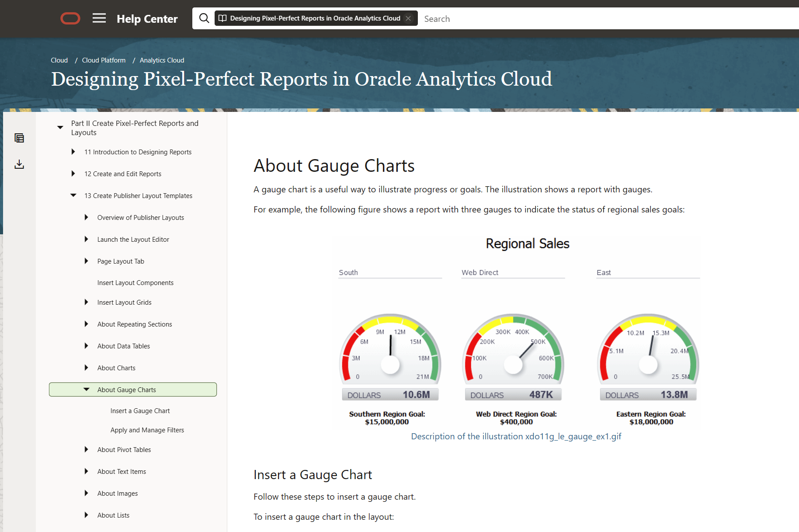
Task: Open 12 Create and Edit Reports
Action: (123, 174)
